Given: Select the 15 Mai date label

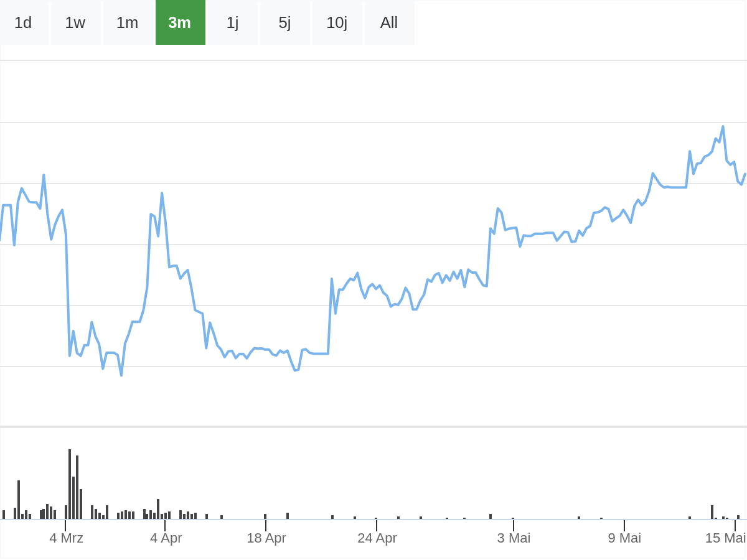Looking at the screenshot, I should pyautogui.click(x=725, y=538).
